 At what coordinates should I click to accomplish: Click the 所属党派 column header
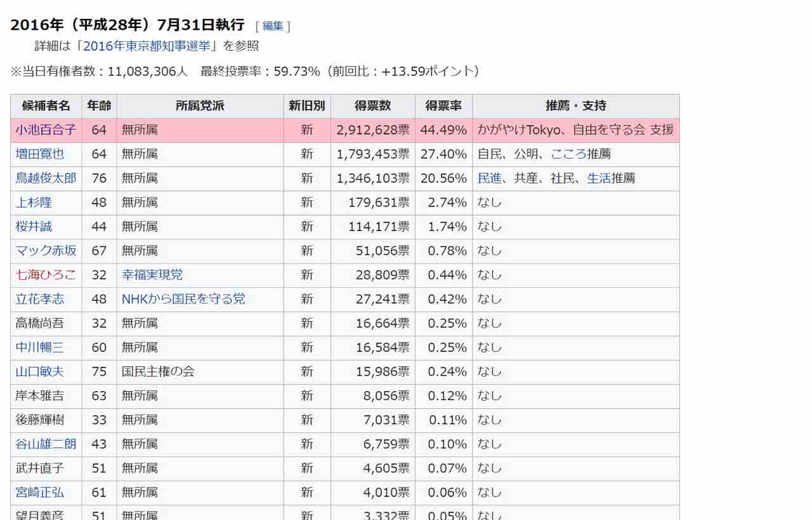200,106
